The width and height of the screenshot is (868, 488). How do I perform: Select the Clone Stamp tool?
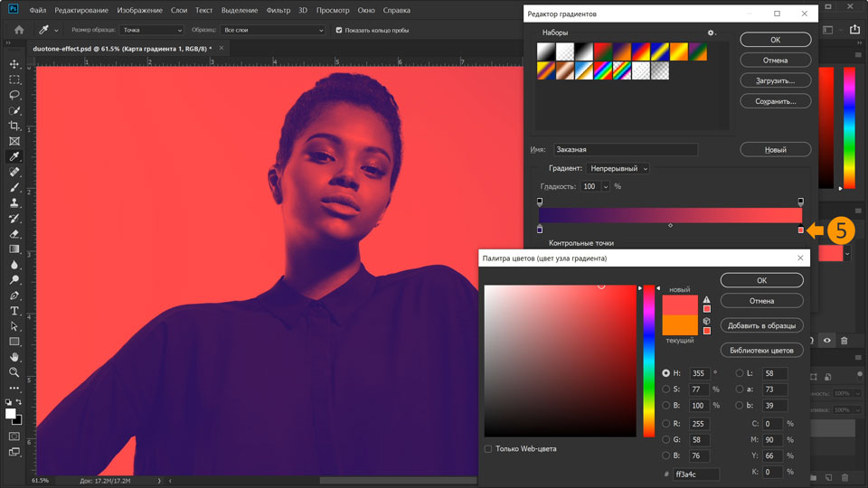pos(14,203)
